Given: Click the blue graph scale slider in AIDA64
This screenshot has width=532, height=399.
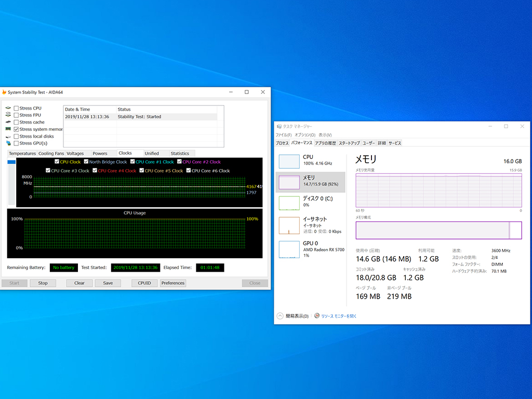Looking at the screenshot, I should [x=11, y=162].
